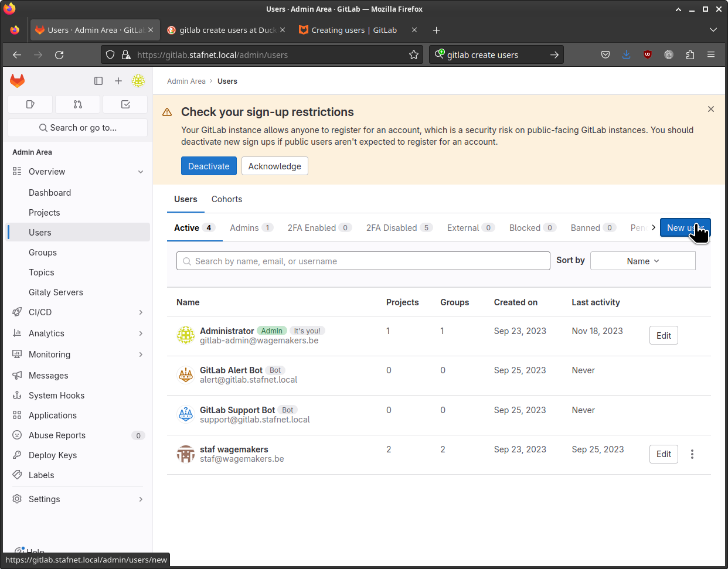Bookmark page with the star icon
Image resolution: width=728 pixels, height=569 pixels.
(x=414, y=54)
